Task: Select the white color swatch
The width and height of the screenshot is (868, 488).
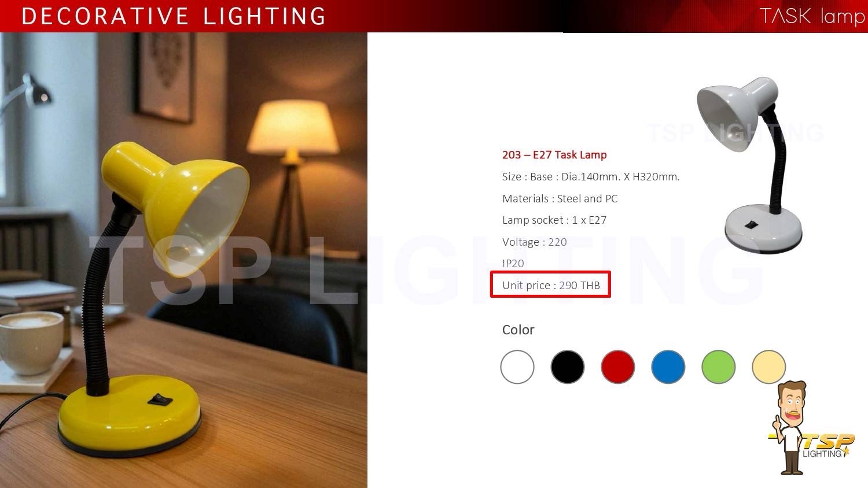Action: pos(517,367)
